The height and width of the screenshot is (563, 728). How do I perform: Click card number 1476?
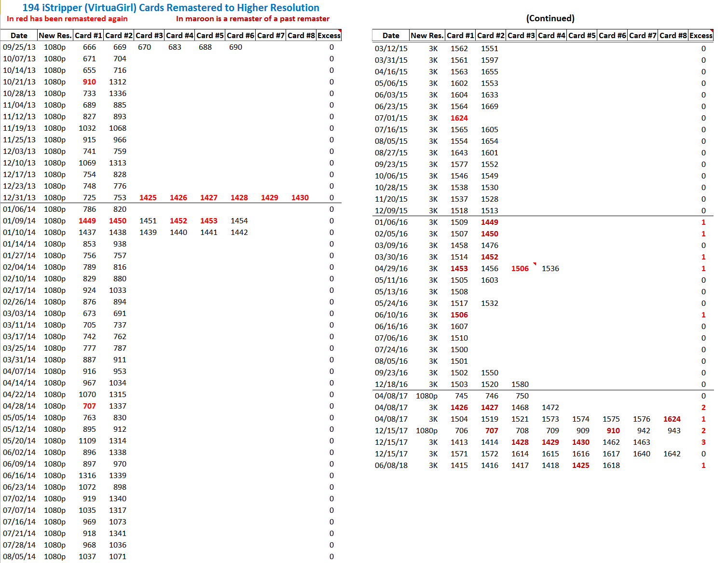490,246
